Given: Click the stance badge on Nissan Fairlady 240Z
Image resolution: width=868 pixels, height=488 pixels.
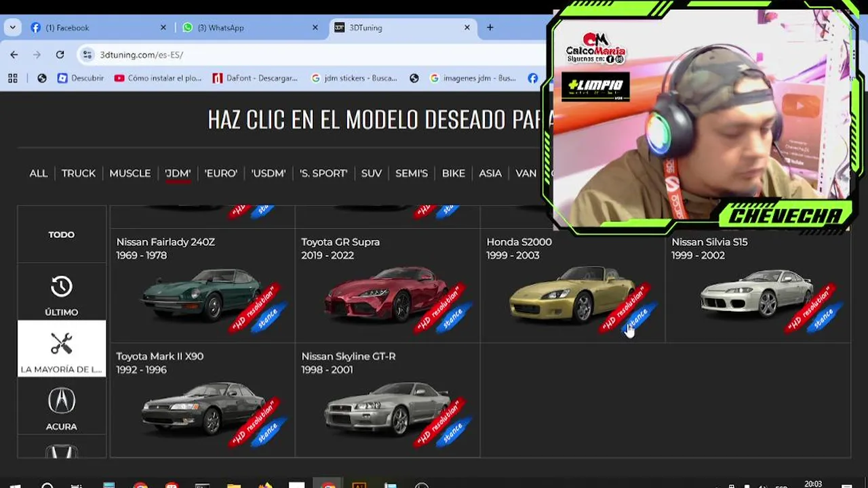Looking at the screenshot, I should coord(268,318).
